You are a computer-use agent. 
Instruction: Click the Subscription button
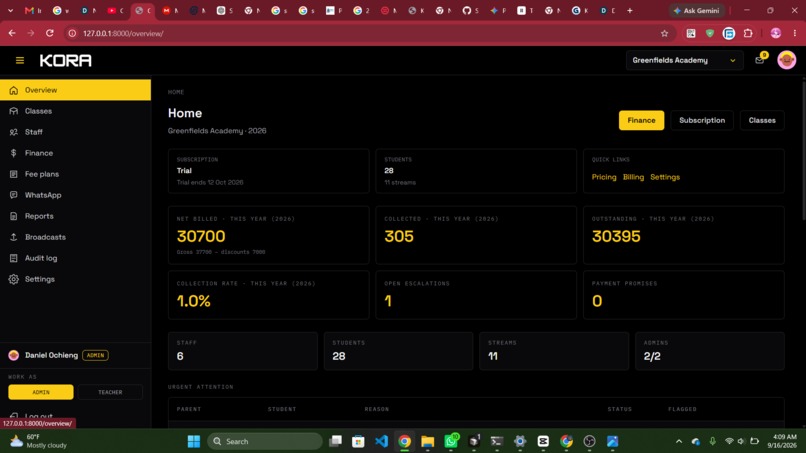[x=702, y=120]
